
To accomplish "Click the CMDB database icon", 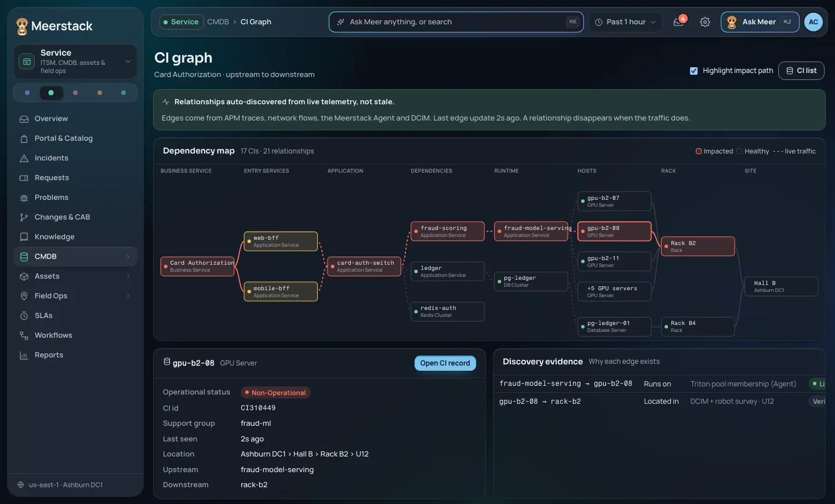I will tap(24, 257).
